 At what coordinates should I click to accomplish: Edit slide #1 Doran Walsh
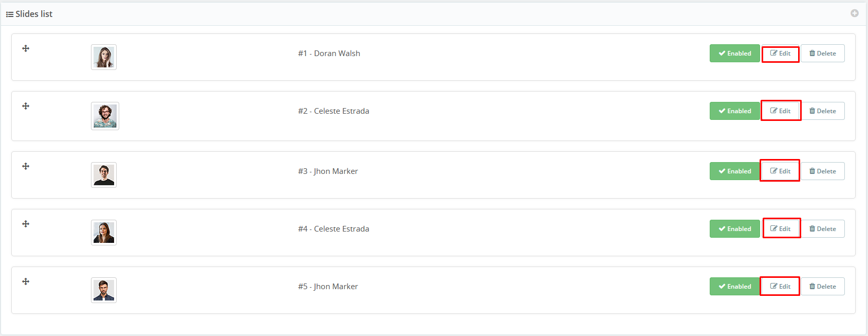tap(780, 54)
